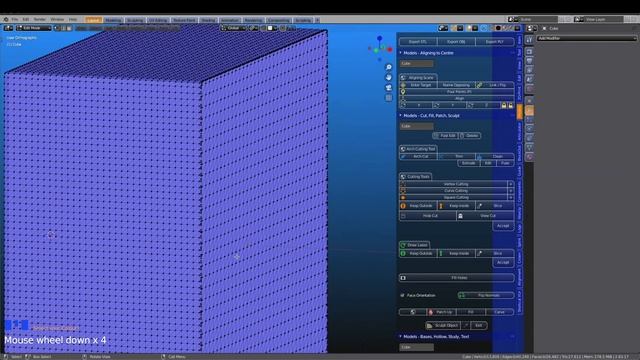Click the Sculpt Object button

point(443,325)
